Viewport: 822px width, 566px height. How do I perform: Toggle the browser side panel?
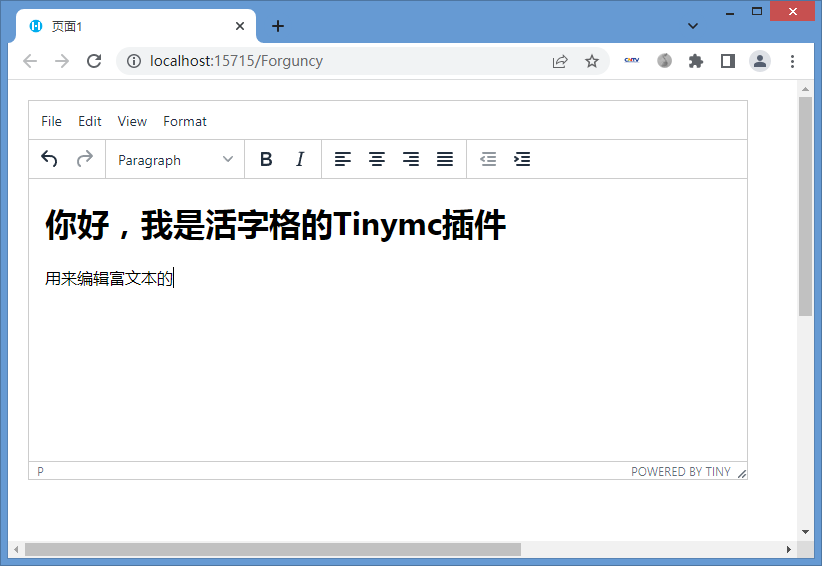[728, 61]
